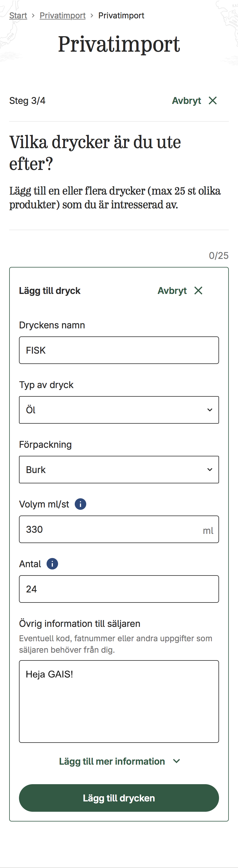Click chevron next to Lägg till mer information
This screenshot has height=868, width=238.
(176, 761)
